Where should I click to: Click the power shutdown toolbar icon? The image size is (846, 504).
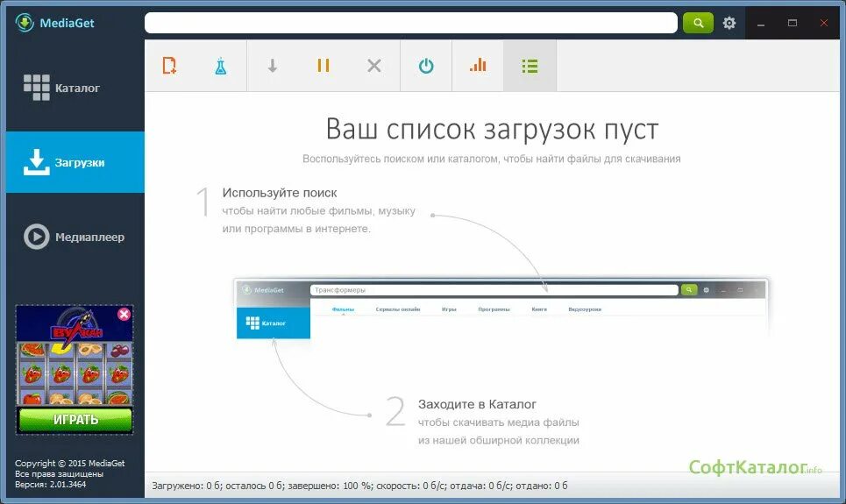[426, 66]
